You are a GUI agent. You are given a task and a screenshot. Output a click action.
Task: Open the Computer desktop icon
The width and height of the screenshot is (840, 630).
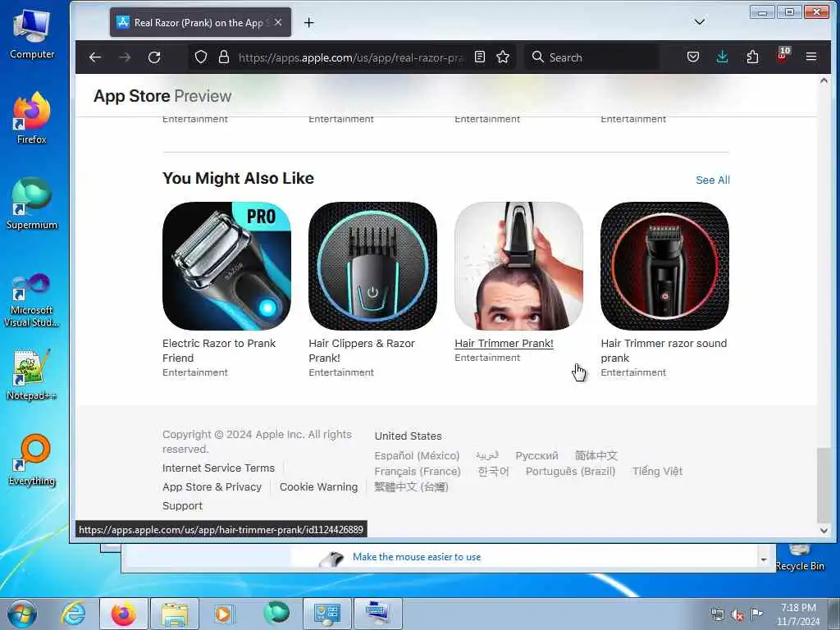click(x=32, y=34)
